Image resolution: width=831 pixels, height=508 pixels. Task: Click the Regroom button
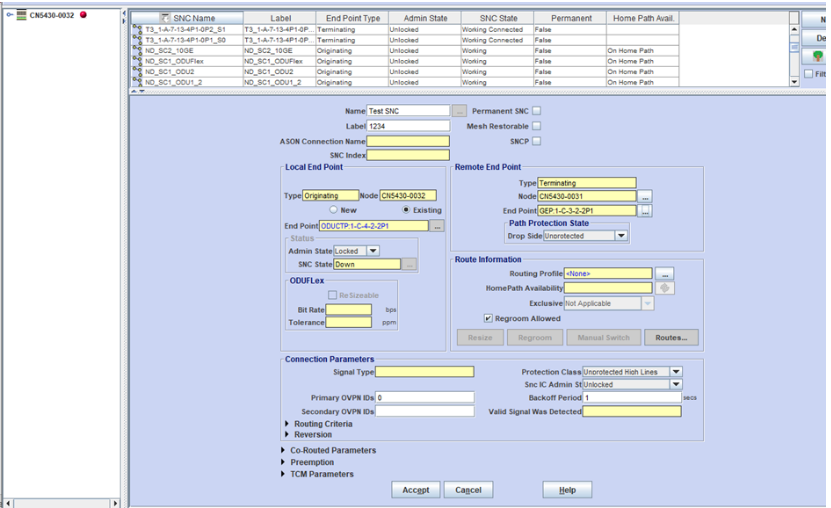coord(535,337)
